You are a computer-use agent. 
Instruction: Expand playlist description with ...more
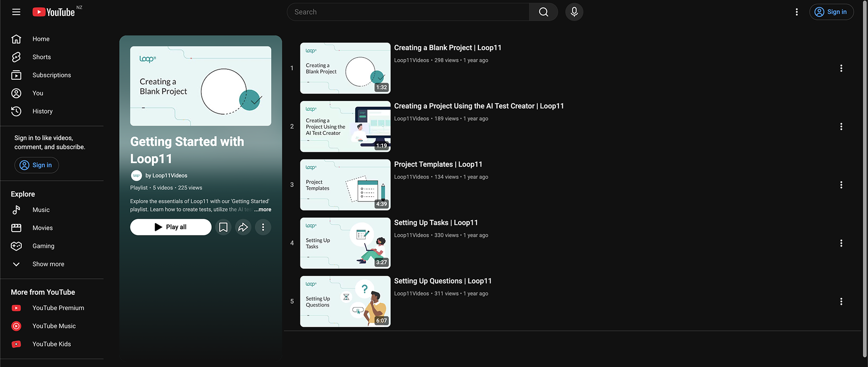tap(263, 209)
